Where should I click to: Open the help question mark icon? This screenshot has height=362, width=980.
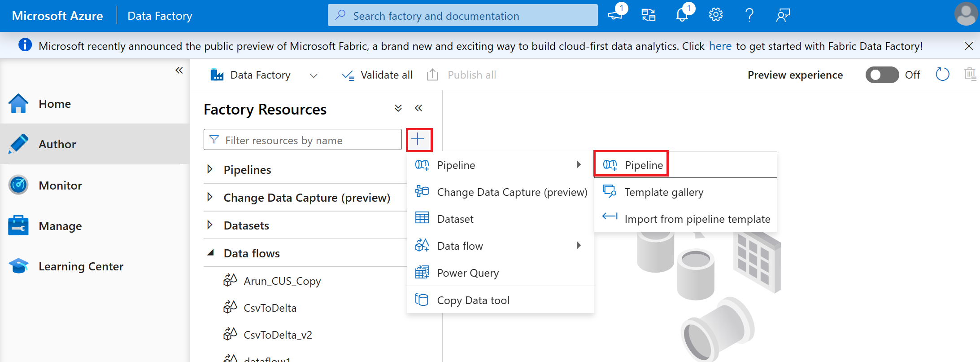[x=749, y=15]
